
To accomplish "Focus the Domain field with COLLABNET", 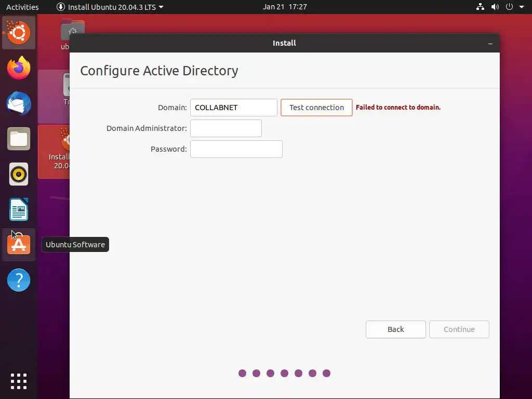I will pyautogui.click(x=234, y=108).
